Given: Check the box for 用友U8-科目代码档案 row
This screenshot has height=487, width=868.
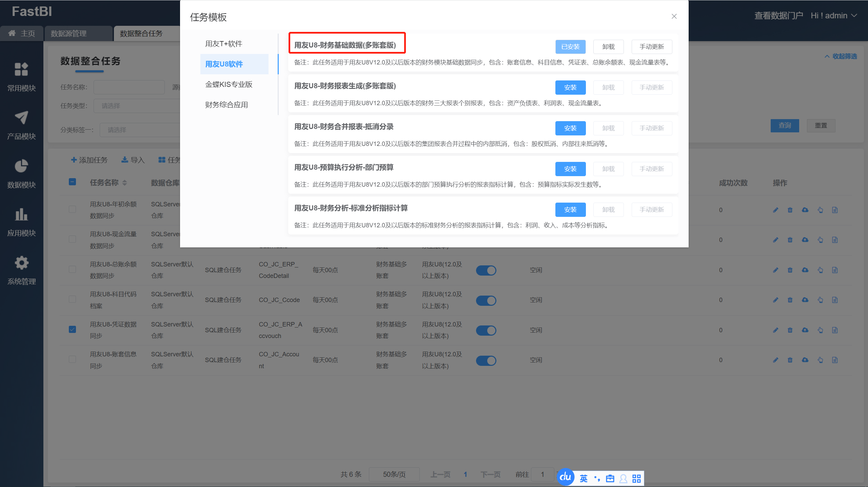Looking at the screenshot, I should click(x=72, y=299).
